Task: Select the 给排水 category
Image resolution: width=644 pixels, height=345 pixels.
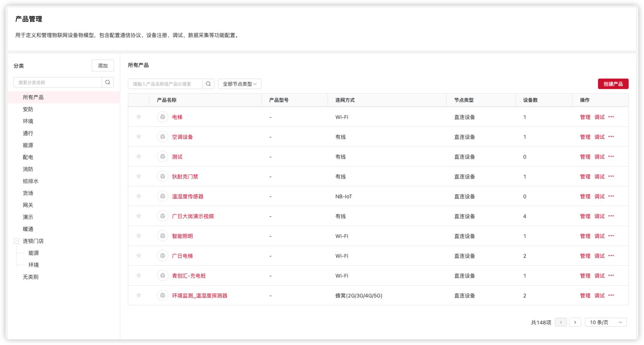Action: pyautogui.click(x=31, y=181)
